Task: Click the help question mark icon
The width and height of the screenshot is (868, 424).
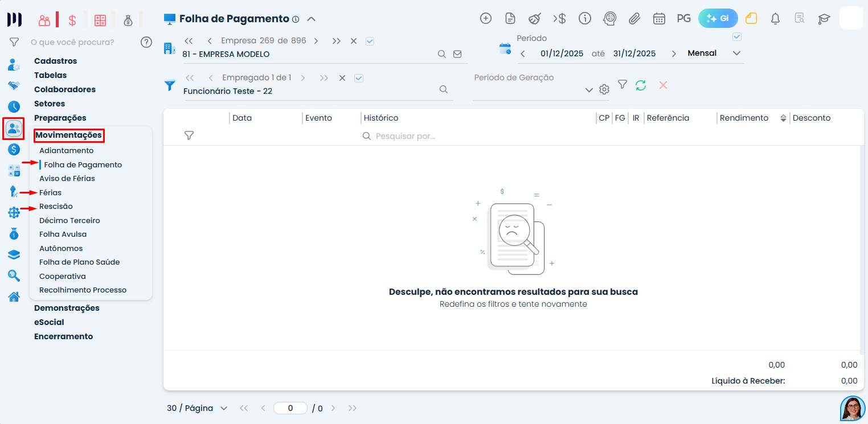Action: click(x=146, y=42)
